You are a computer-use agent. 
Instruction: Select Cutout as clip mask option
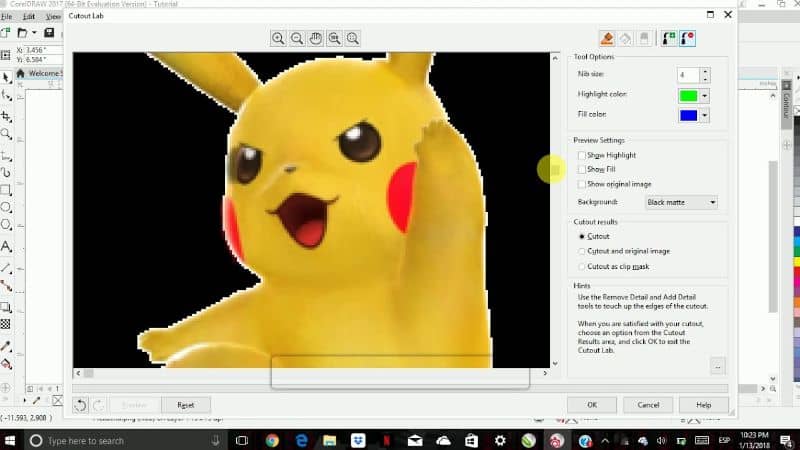(582, 267)
